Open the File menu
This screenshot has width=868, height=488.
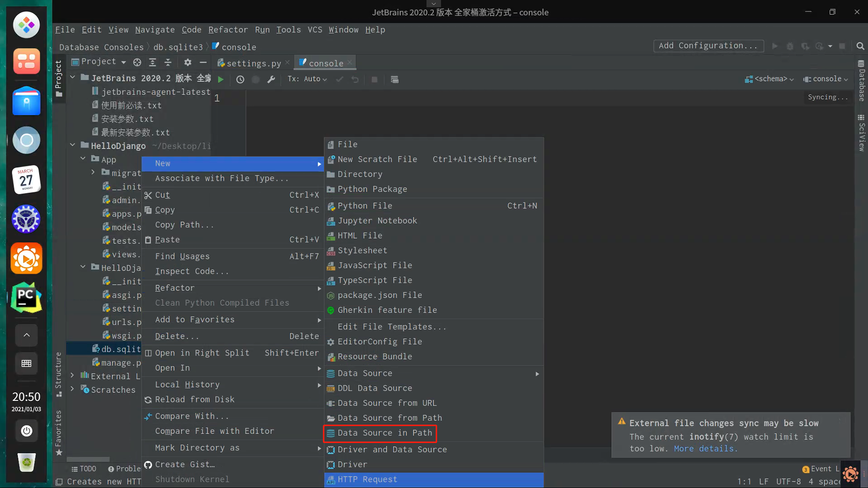[x=65, y=30]
